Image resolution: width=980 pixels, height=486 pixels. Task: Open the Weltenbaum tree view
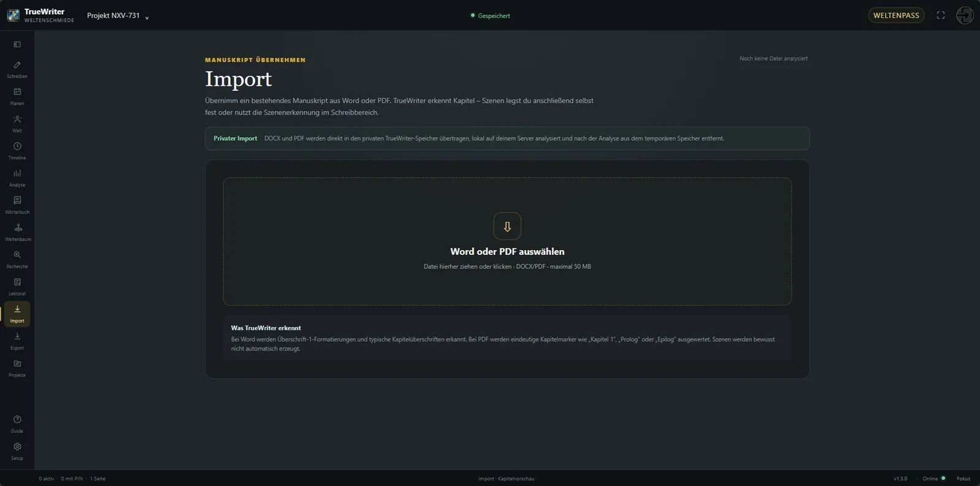click(17, 232)
